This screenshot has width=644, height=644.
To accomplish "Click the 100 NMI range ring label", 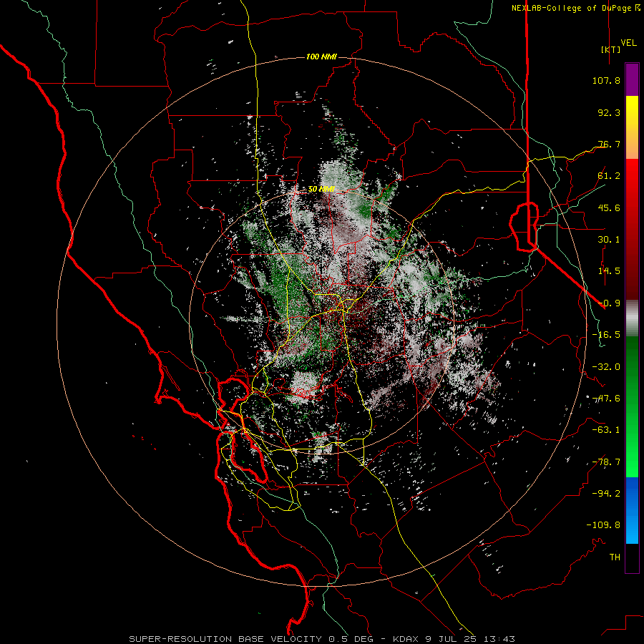I will (x=321, y=57).
